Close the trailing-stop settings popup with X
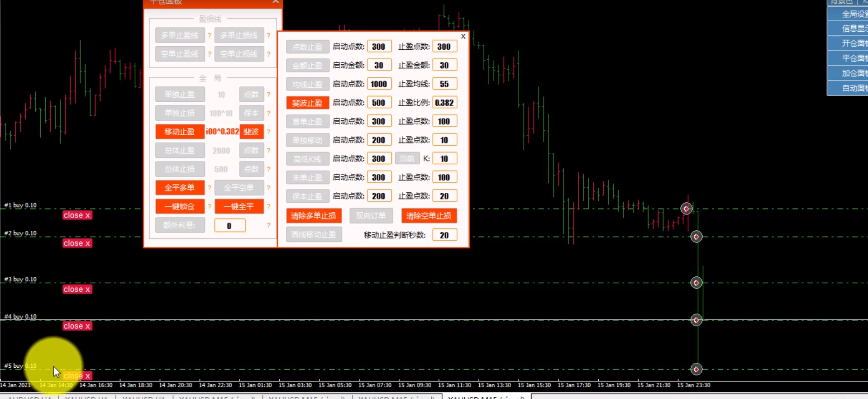This screenshot has height=399, width=868. [463, 36]
